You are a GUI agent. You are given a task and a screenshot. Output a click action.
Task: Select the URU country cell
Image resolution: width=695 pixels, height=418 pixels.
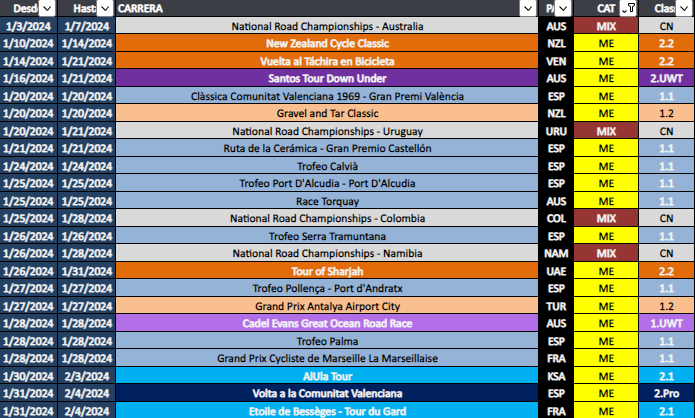click(x=556, y=131)
